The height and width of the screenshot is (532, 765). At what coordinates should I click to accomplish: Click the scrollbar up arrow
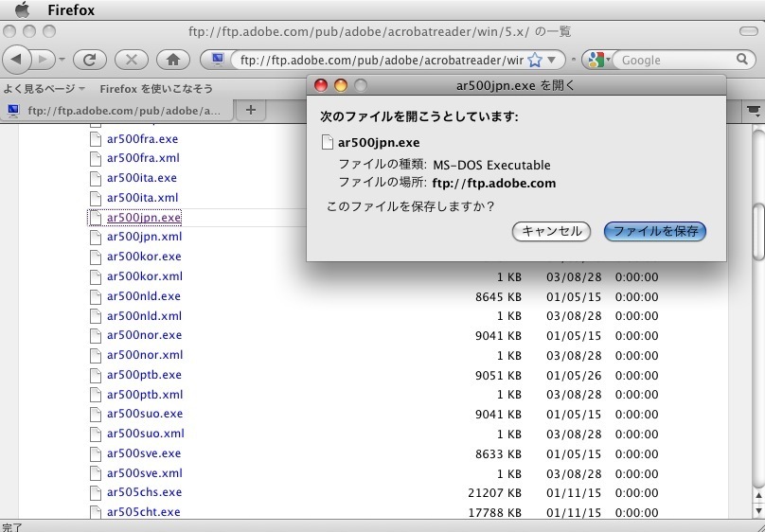tap(758, 496)
